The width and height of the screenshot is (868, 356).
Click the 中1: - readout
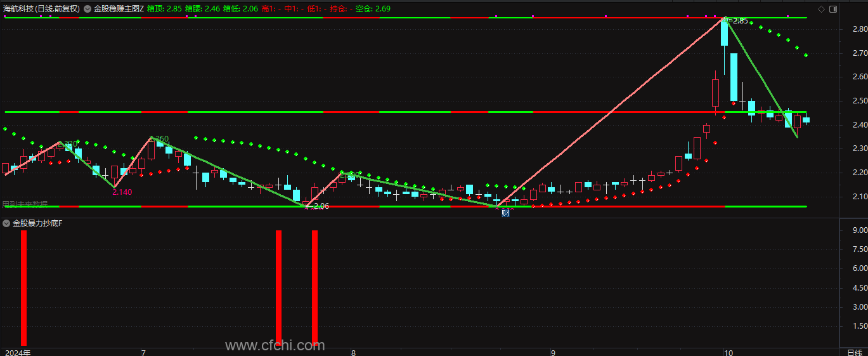pos(294,9)
